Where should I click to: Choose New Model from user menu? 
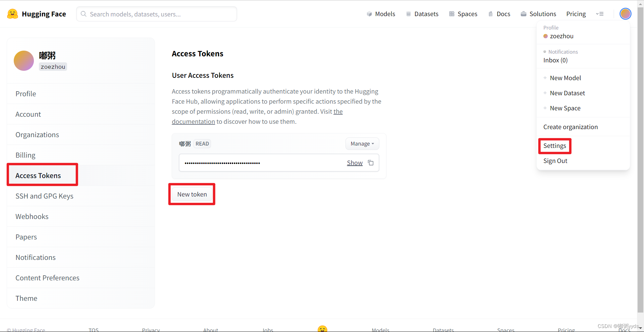click(565, 78)
